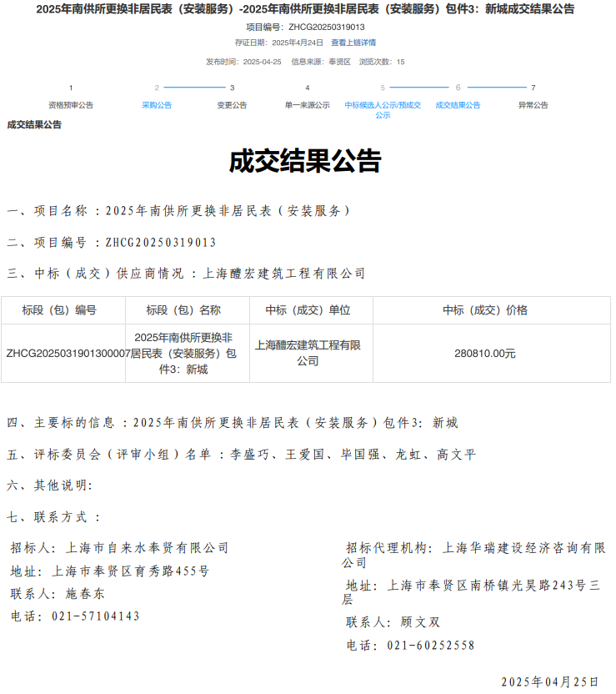Click step number 2 in the progress bar
Image resolution: width=616 pixels, height=694 pixels.
(157, 88)
